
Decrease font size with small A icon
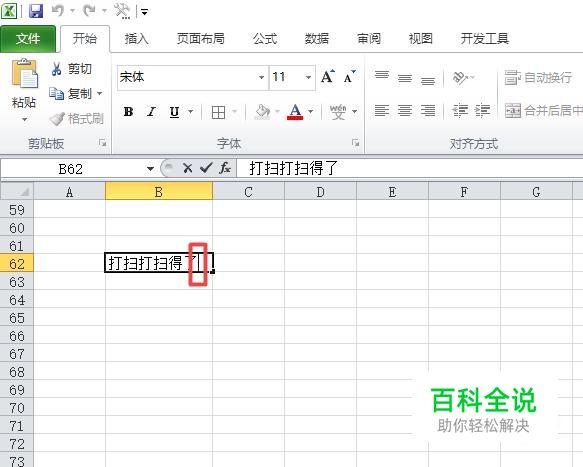[349, 77]
